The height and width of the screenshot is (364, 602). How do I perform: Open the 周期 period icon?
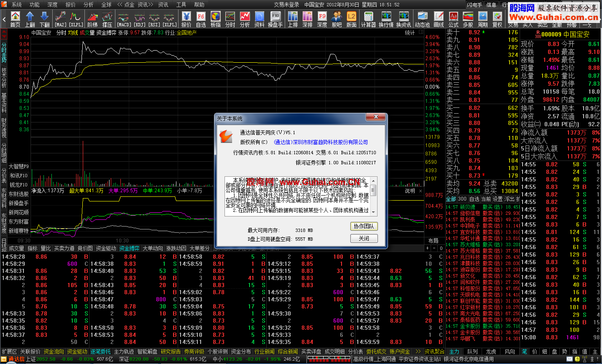(x=483, y=19)
